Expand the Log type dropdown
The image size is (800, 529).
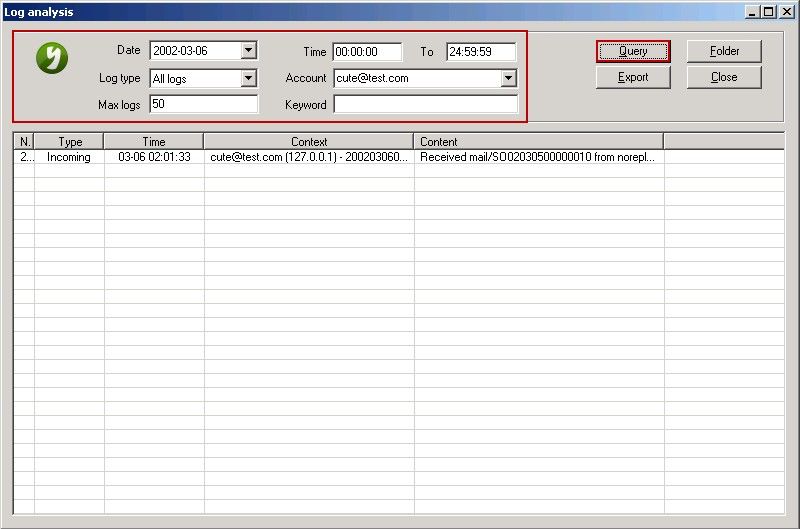click(x=249, y=78)
